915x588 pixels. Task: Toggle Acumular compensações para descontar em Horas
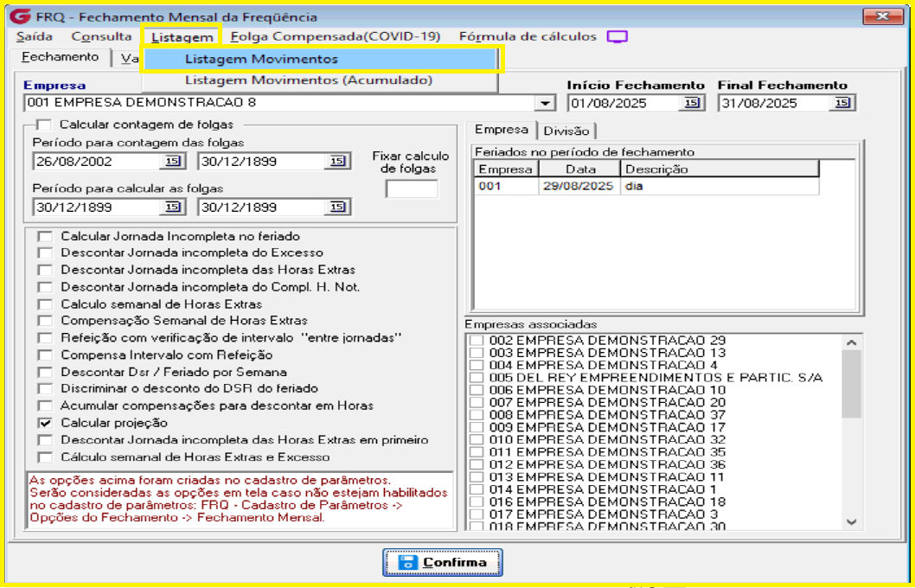45,406
